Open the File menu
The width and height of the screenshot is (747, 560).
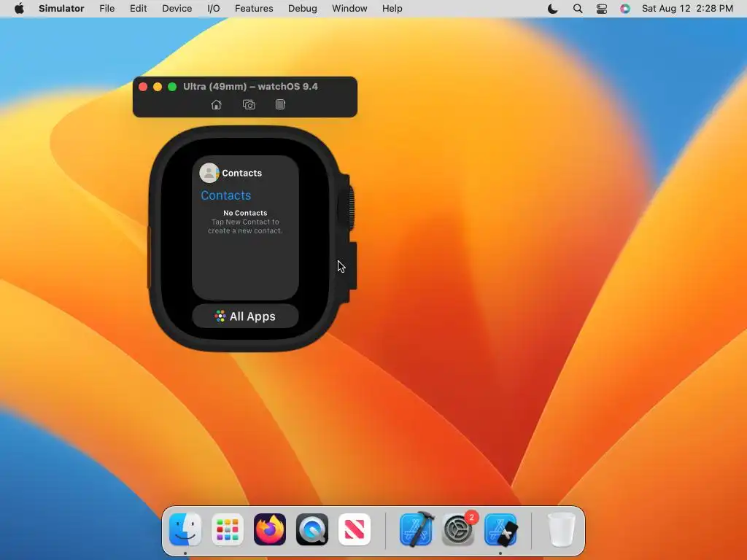[x=107, y=9]
